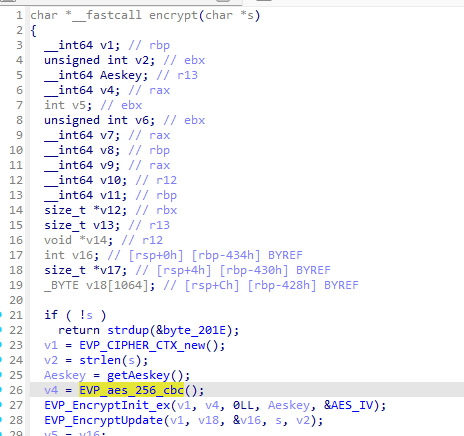464x436 pixels.
Task: Click Aeskey assignment target on line 25
Action: (65, 375)
